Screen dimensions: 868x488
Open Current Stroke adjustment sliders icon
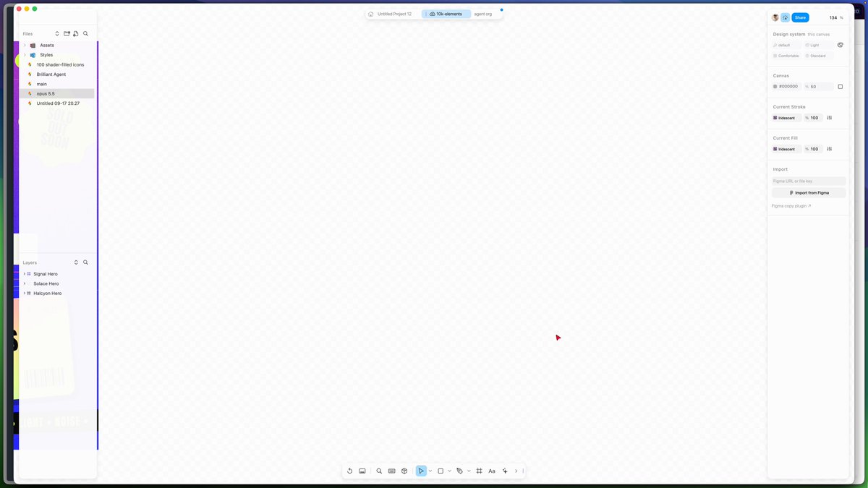(830, 118)
